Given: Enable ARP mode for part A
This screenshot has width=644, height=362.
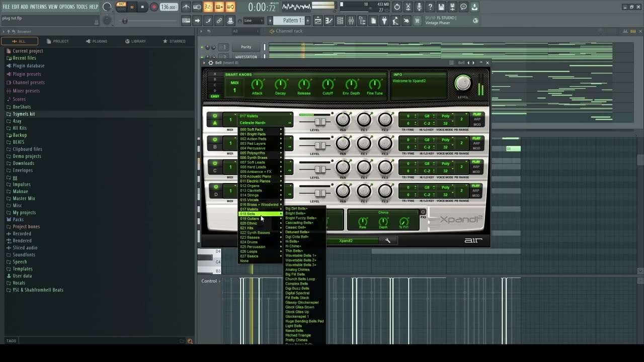Looking at the screenshot, I should 476,119.
